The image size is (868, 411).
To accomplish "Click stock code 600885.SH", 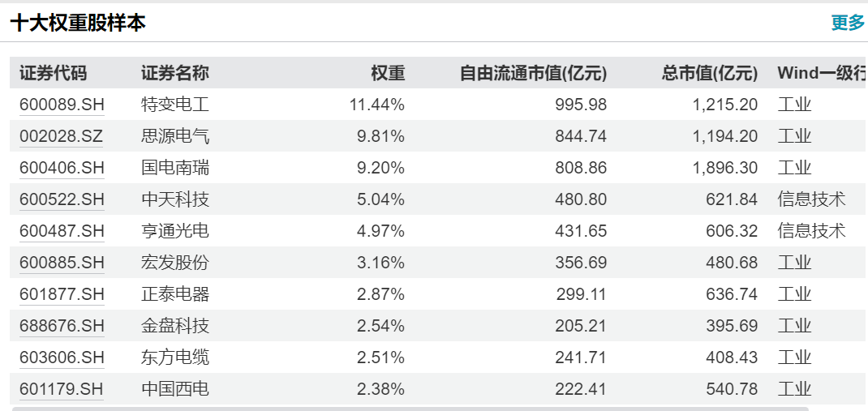I will tap(62, 263).
